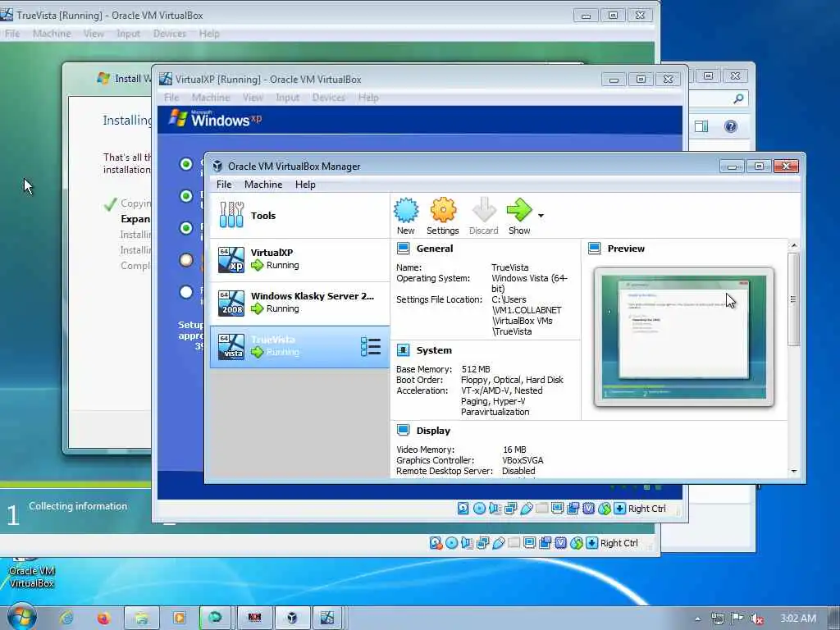Click USB status icon in VirtualXP window
This screenshot has height=630, width=840.
pyautogui.click(x=527, y=509)
